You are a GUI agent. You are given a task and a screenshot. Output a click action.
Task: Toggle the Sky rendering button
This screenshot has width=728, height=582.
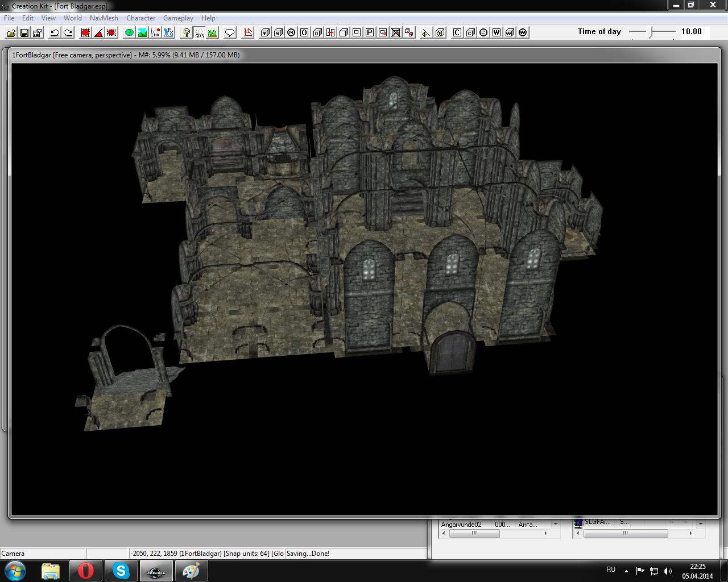point(199,32)
